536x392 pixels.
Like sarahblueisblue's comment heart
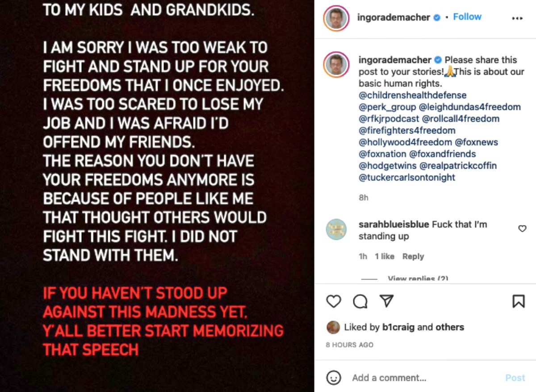[522, 229]
